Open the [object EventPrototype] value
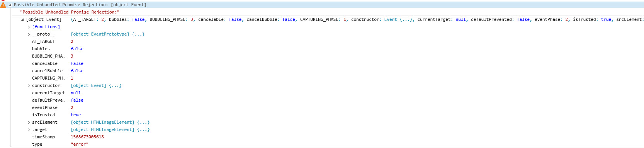644x148 pixels. coord(107,34)
